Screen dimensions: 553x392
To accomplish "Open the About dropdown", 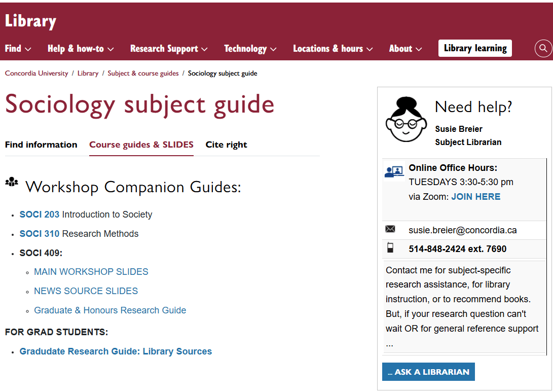I will point(405,49).
